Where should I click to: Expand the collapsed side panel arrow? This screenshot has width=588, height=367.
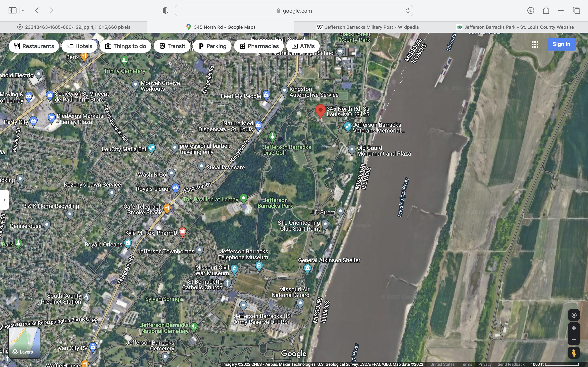coord(4,200)
